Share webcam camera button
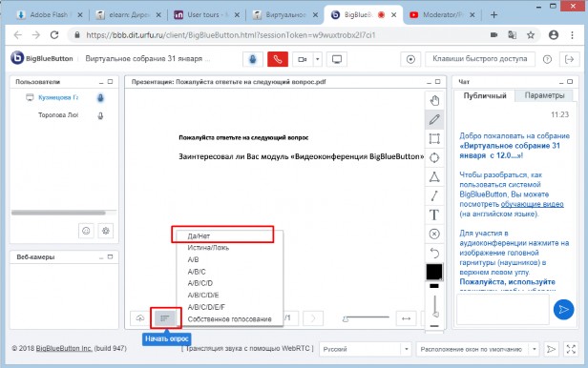The width and height of the screenshot is (588, 368). (303, 59)
